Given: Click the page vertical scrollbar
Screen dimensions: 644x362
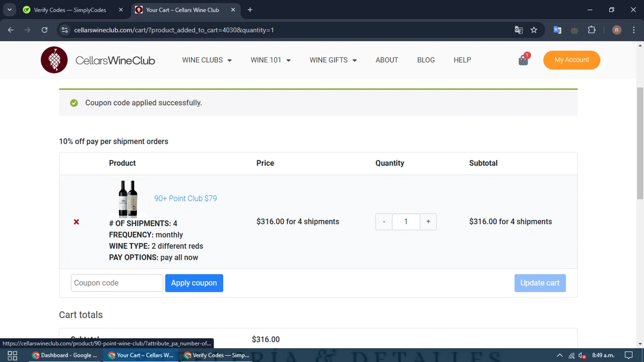Looking at the screenshot, I should pyautogui.click(x=640, y=143).
